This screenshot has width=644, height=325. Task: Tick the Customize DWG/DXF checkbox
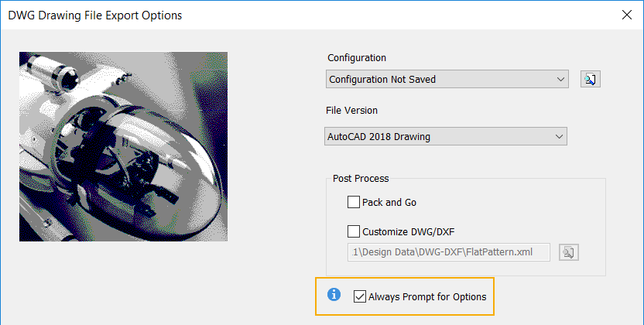pos(355,231)
